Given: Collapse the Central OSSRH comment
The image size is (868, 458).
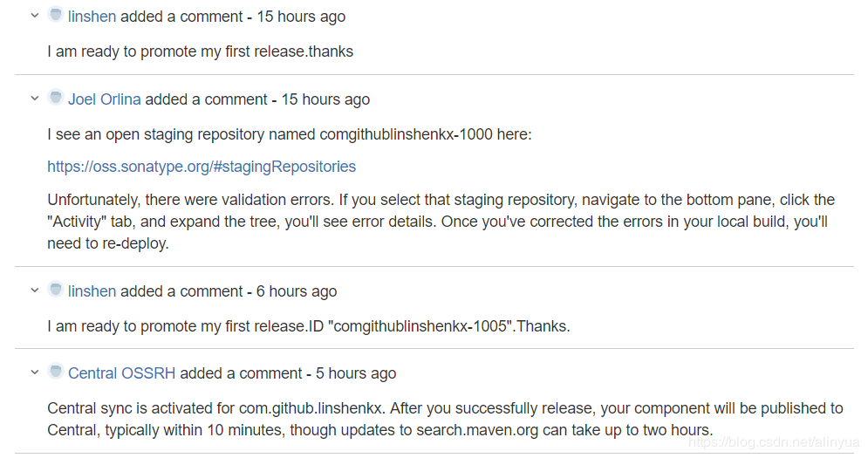Looking at the screenshot, I should (x=35, y=373).
